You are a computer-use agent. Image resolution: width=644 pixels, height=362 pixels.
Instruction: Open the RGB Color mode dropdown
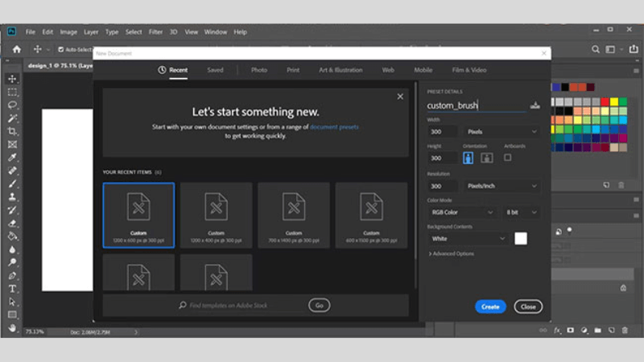pos(461,212)
